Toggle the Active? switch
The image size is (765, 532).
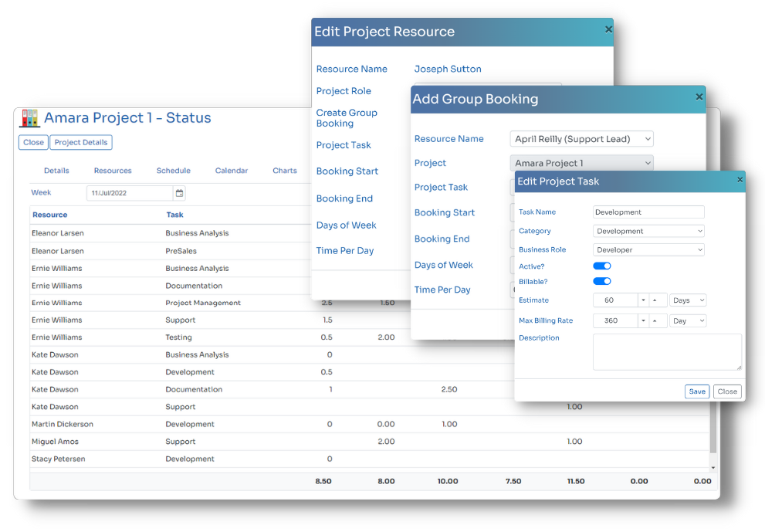602,266
